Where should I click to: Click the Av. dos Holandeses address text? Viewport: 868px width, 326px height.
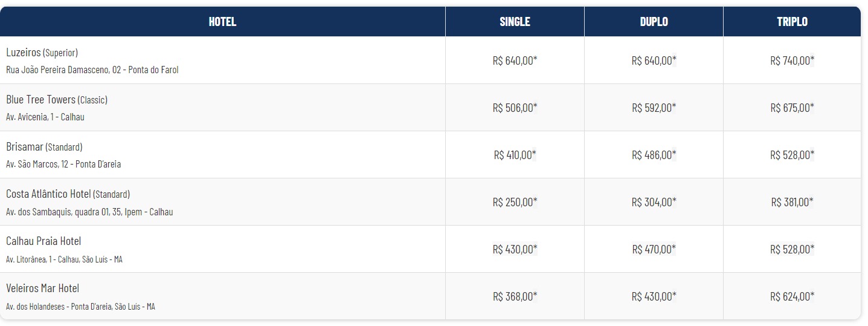tap(80, 307)
